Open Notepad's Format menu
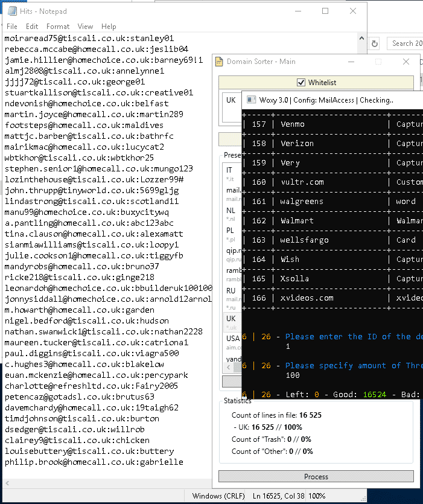 (58, 27)
